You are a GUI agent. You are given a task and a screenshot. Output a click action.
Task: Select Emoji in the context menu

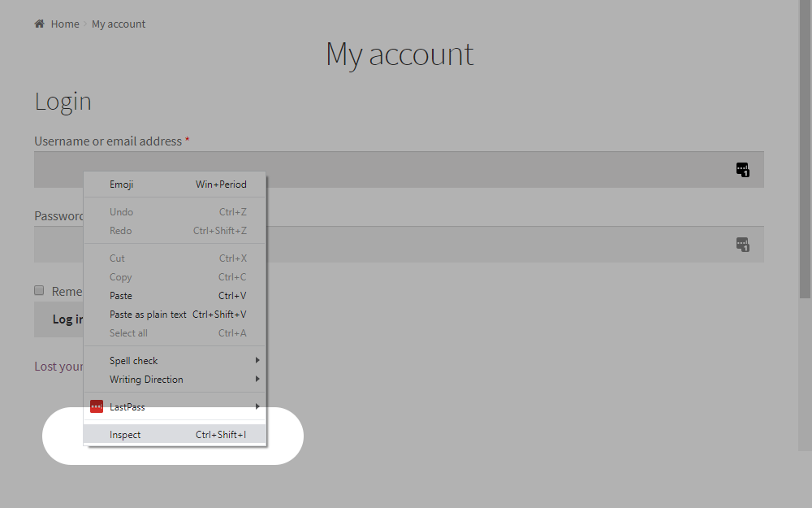(175, 184)
